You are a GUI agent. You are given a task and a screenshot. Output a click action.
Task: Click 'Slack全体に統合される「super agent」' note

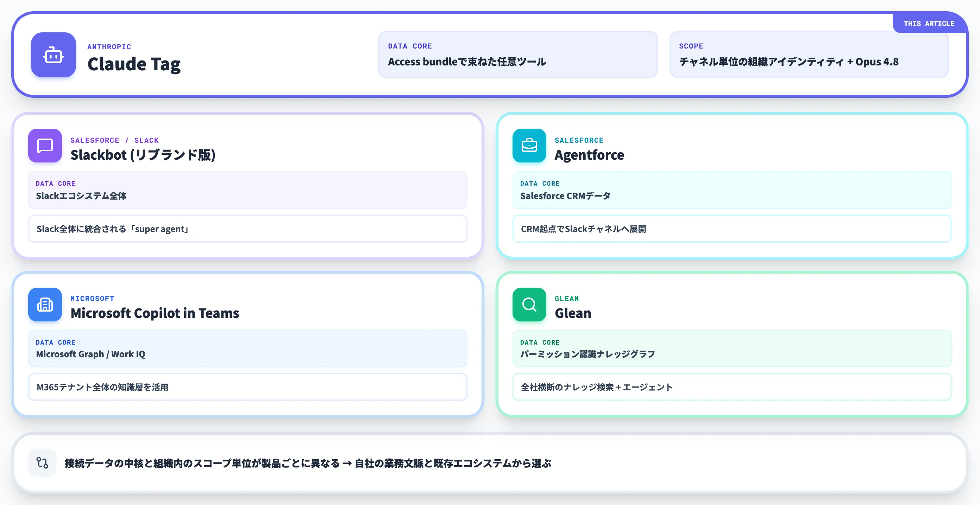[x=113, y=229]
